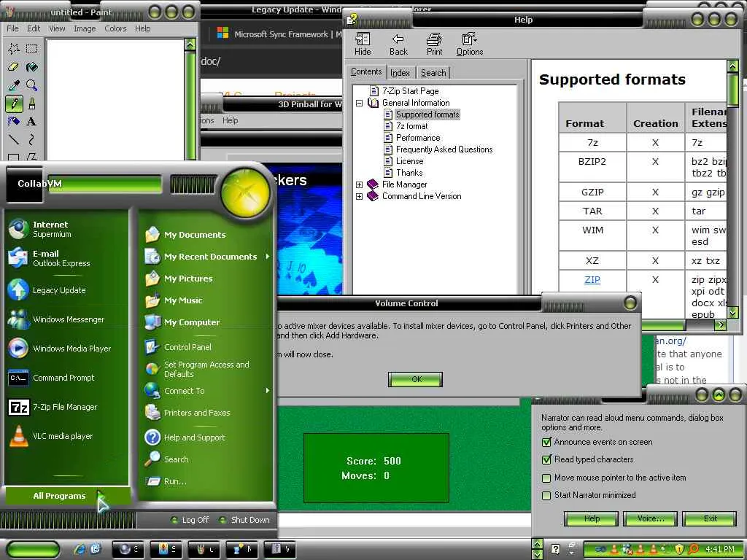Select Frequently Asked Questions help topic
Viewport: 747px width, 560px height.
[x=444, y=149]
